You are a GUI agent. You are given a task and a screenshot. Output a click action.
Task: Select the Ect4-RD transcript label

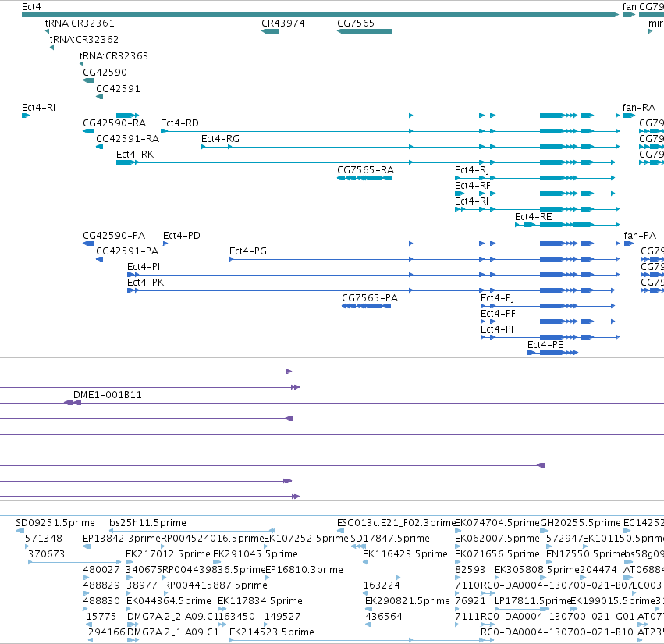click(x=179, y=123)
